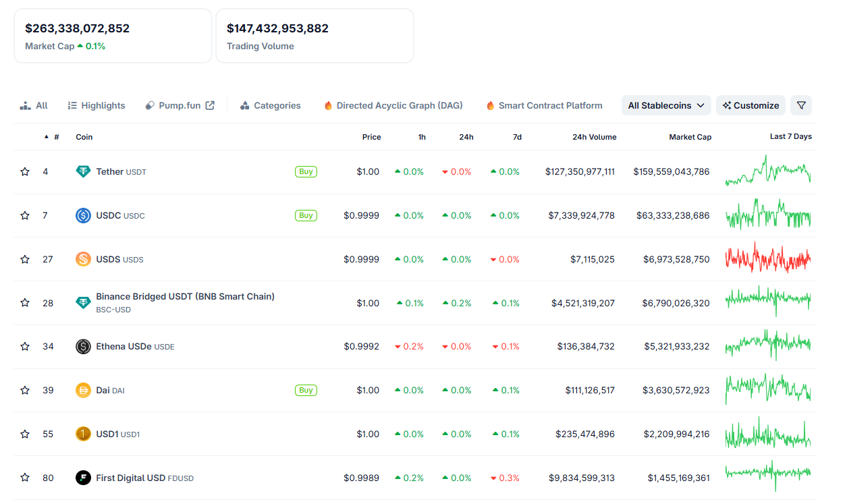Toggle favorite star on Ethena USDe row
Viewport: 847px width, 504px height.
pyautogui.click(x=25, y=347)
